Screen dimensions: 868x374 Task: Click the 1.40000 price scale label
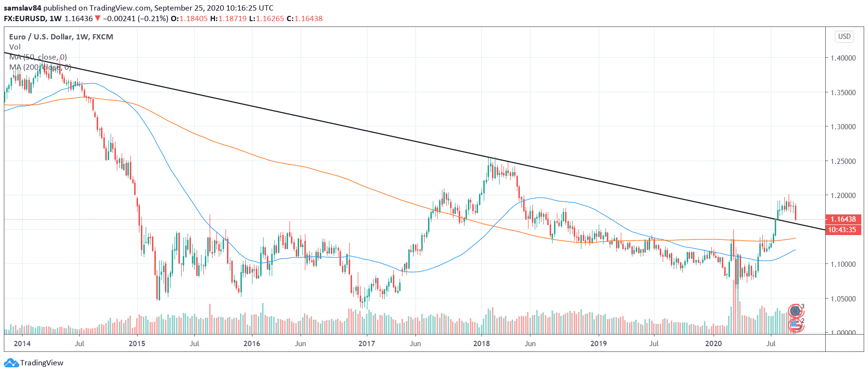[843, 58]
